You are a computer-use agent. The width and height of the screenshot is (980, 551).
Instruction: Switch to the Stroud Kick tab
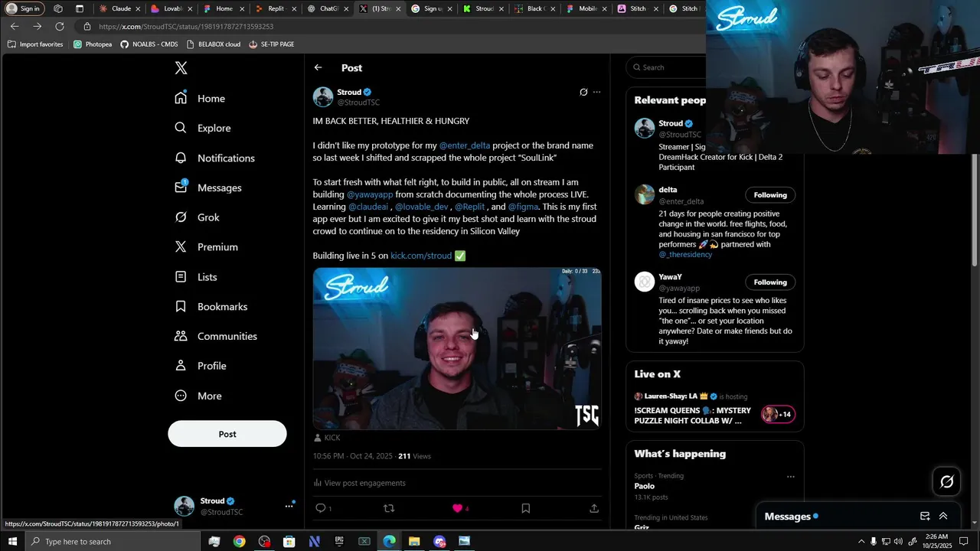[484, 8]
